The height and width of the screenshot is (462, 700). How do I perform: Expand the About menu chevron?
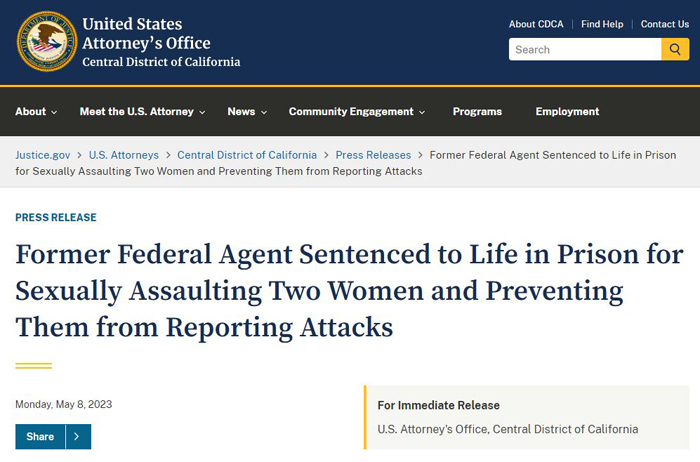click(54, 112)
